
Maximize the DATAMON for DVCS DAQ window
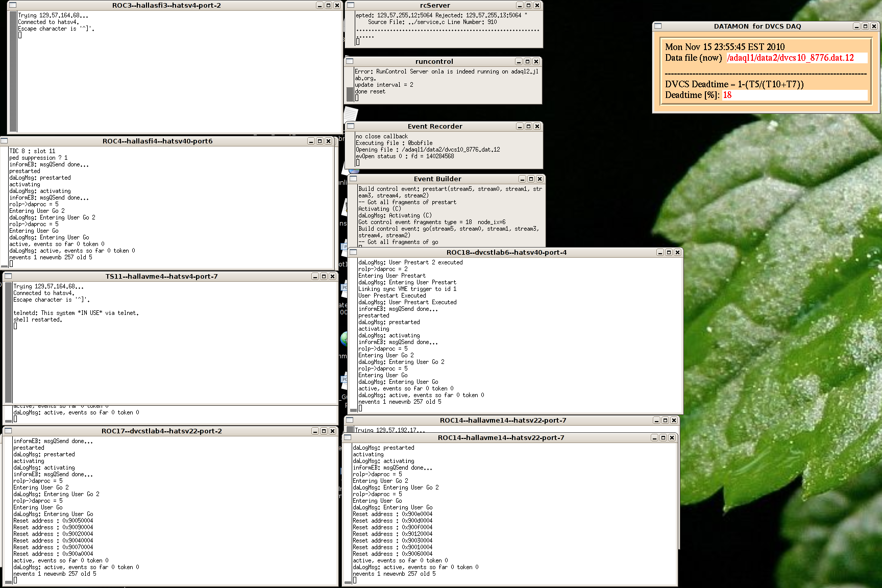865,26
